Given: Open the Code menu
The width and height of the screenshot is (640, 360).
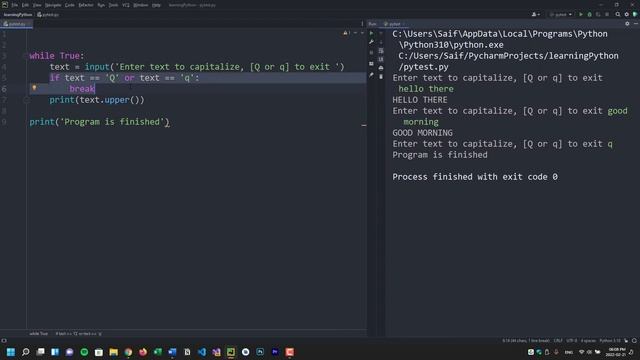Looking at the screenshot, I should [70, 5].
